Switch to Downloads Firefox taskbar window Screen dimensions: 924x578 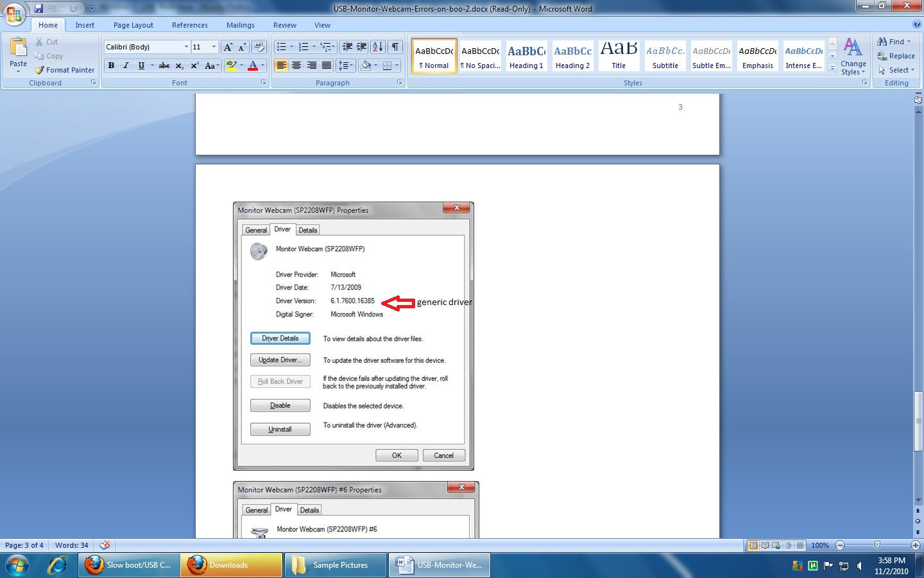click(x=232, y=565)
